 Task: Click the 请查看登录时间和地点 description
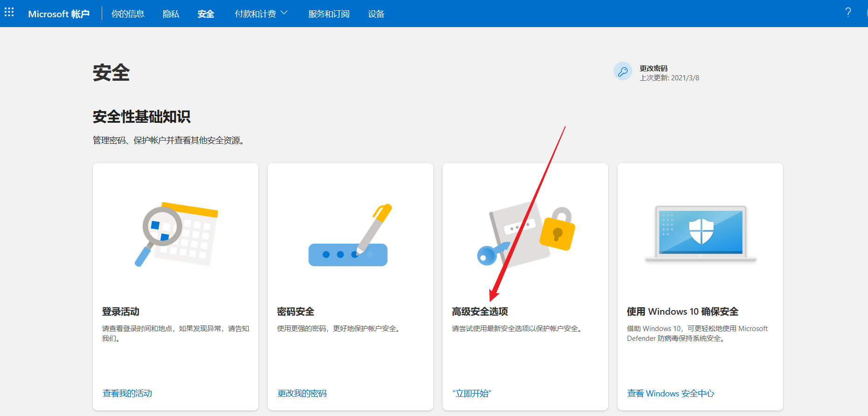[x=176, y=333]
